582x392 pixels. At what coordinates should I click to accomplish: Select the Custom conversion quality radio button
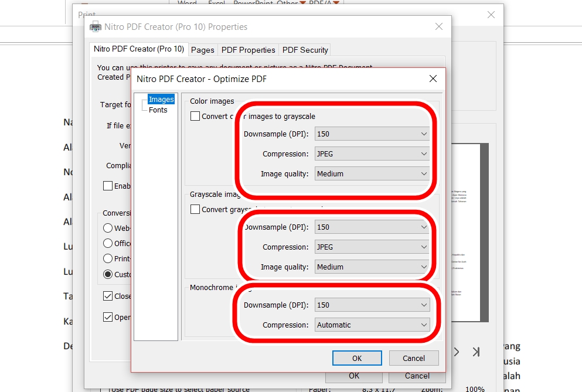(x=108, y=274)
